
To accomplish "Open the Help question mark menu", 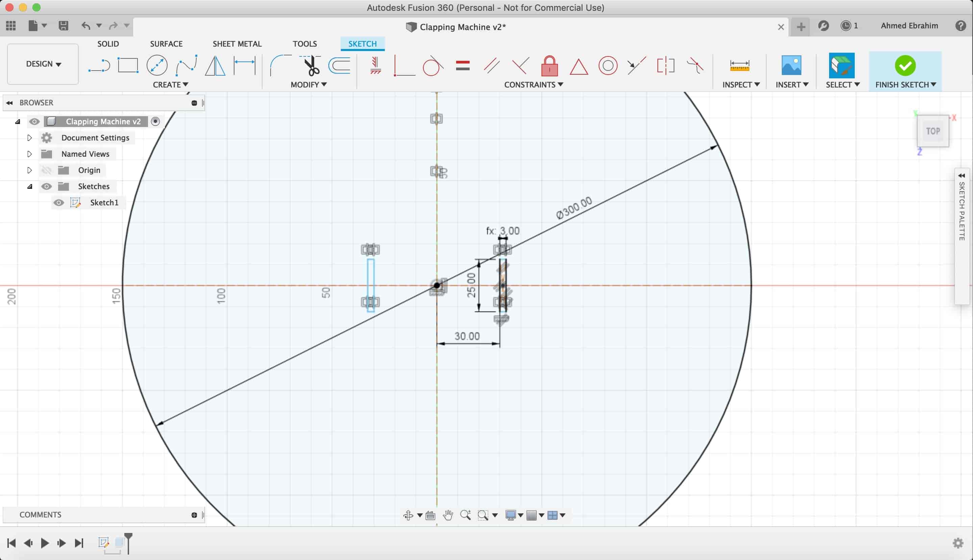I will pyautogui.click(x=960, y=26).
